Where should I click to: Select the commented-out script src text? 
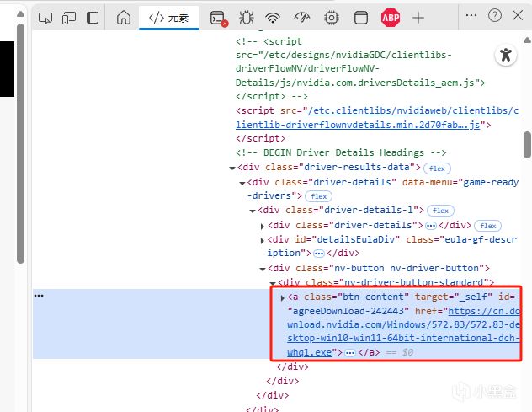(x=360, y=68)
